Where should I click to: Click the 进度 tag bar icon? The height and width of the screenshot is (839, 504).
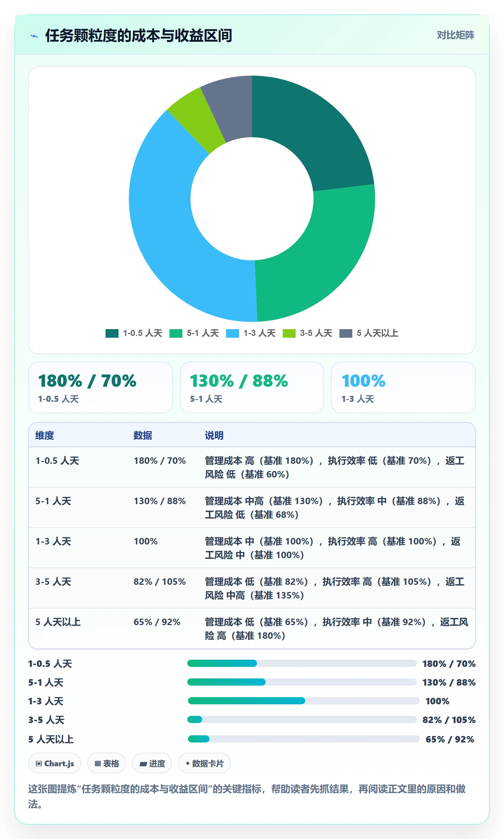point(143,763)
